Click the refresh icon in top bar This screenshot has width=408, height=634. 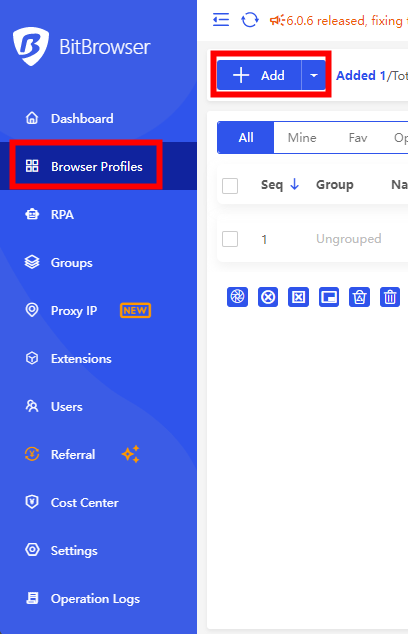point(250,19)
